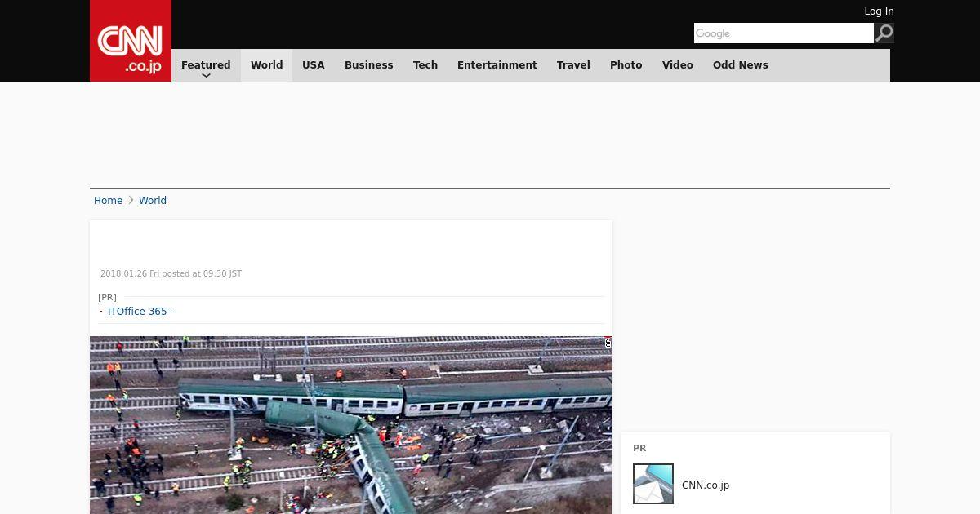Click the Log In link
The image size is (980, 514).
879,11
